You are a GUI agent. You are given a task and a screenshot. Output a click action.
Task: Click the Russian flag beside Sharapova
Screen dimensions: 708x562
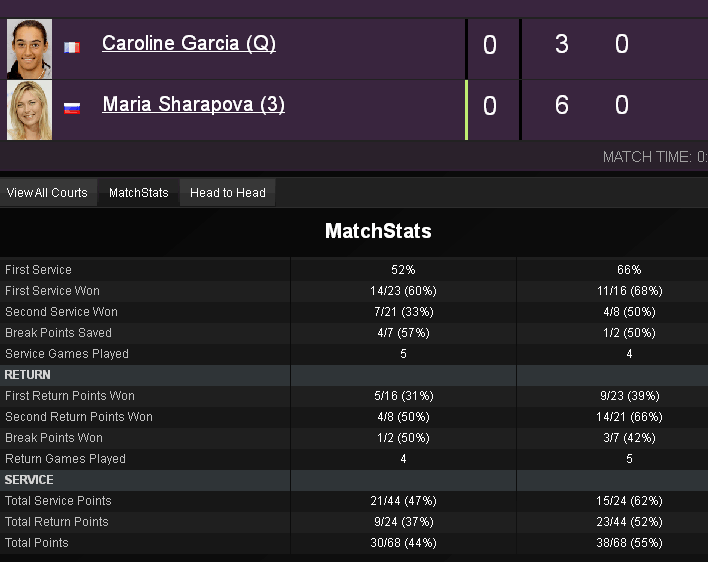(72, 107)
